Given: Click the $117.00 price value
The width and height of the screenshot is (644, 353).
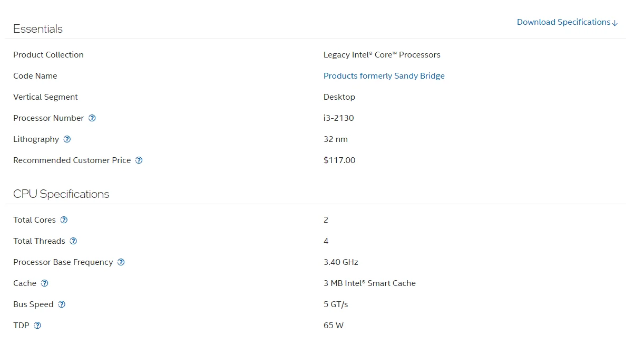Looking at the screenshot, I should (x=339, y=160).
